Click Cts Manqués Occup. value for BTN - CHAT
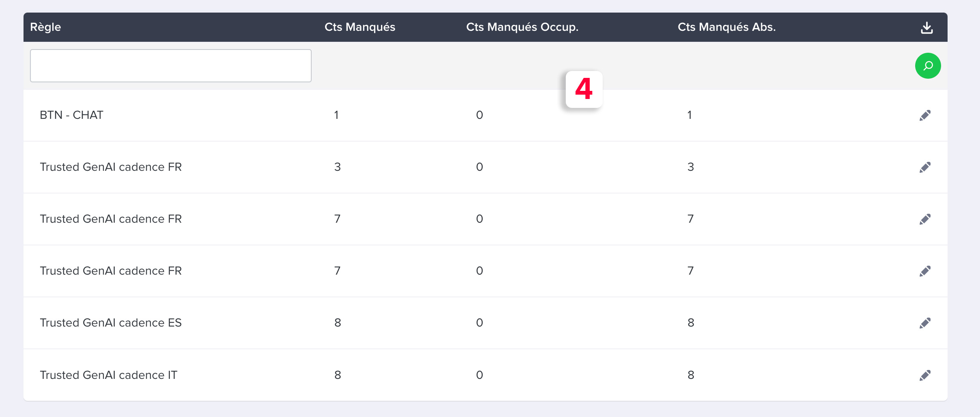This screenshot has height=417, width=980. (x=479, y=115)
